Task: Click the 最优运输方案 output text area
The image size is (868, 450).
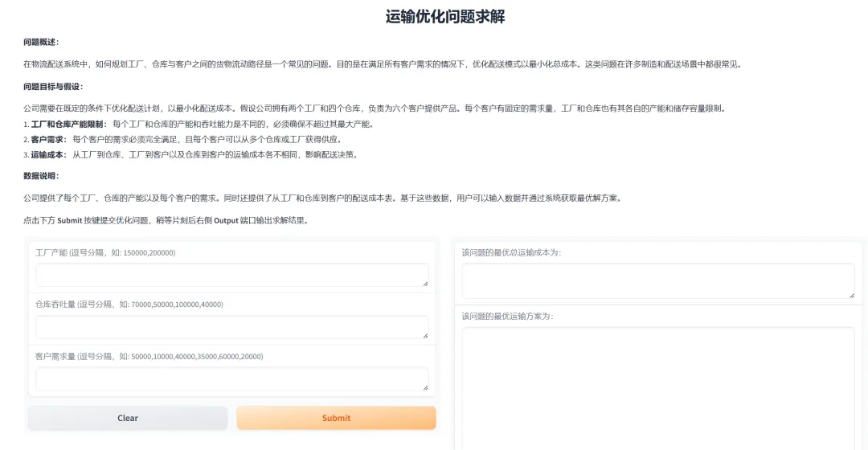Action: tap(658, 389)
